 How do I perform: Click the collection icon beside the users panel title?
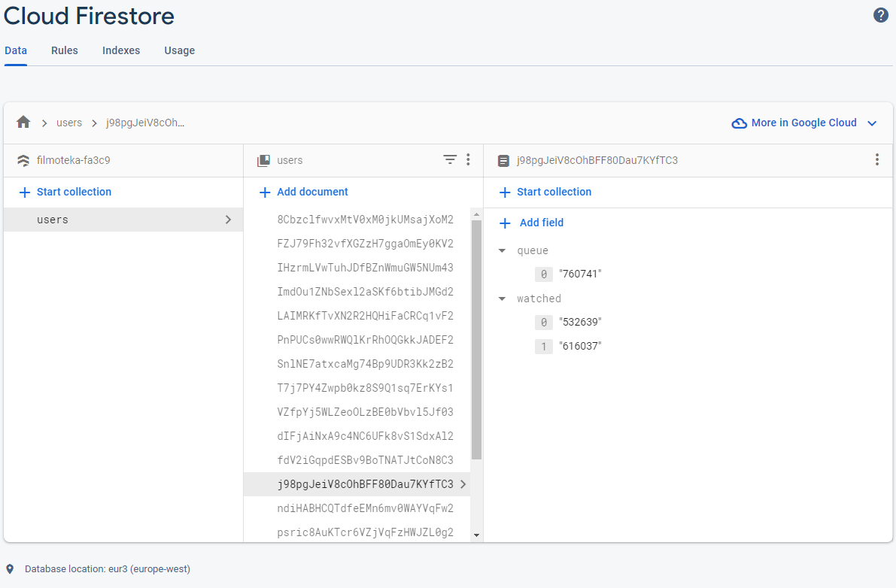(x=264, y=159)
